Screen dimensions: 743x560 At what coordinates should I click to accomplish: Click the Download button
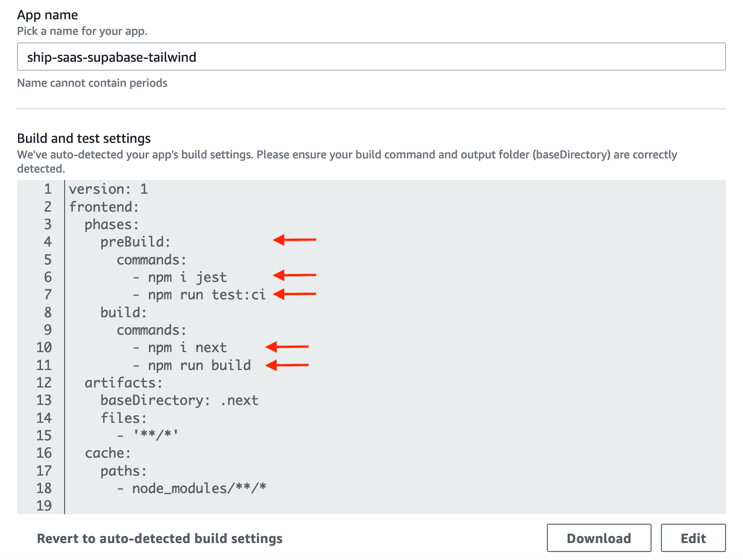point(599,538)
